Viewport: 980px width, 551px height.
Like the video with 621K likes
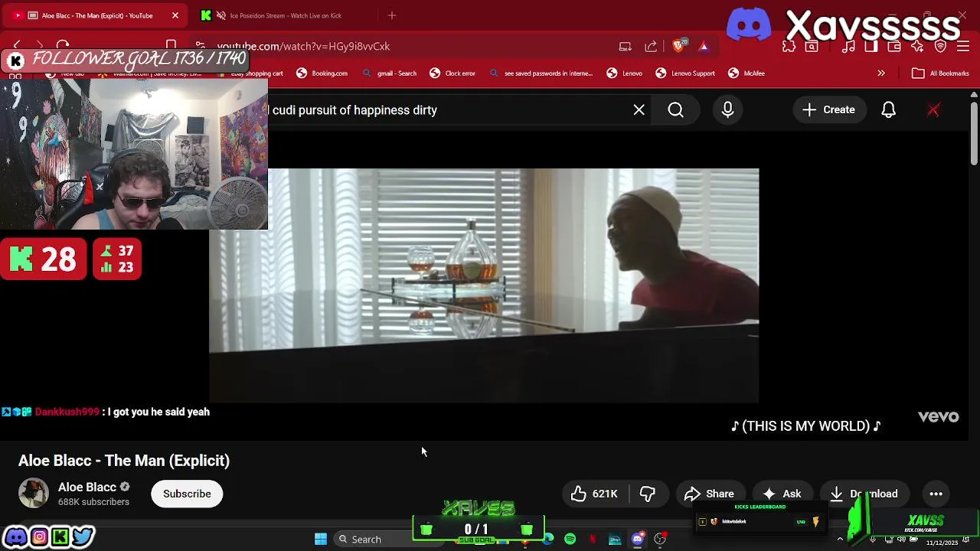[595, 494]
